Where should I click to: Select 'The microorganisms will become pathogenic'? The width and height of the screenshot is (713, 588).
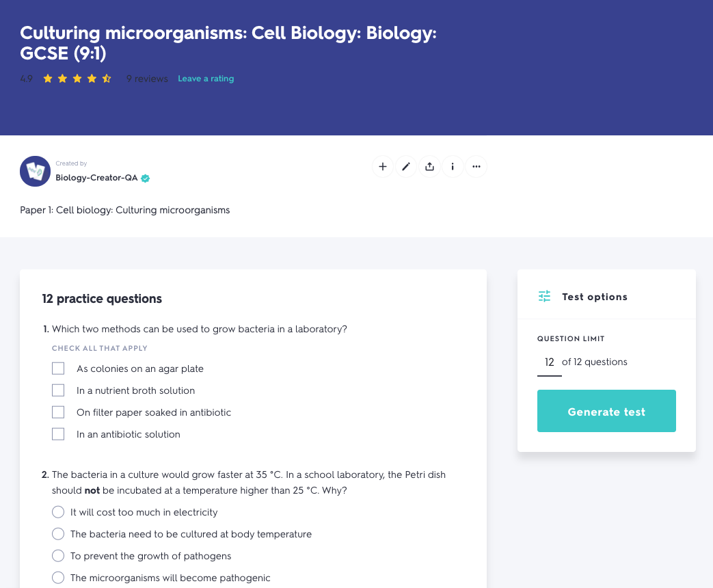[58, 577]
